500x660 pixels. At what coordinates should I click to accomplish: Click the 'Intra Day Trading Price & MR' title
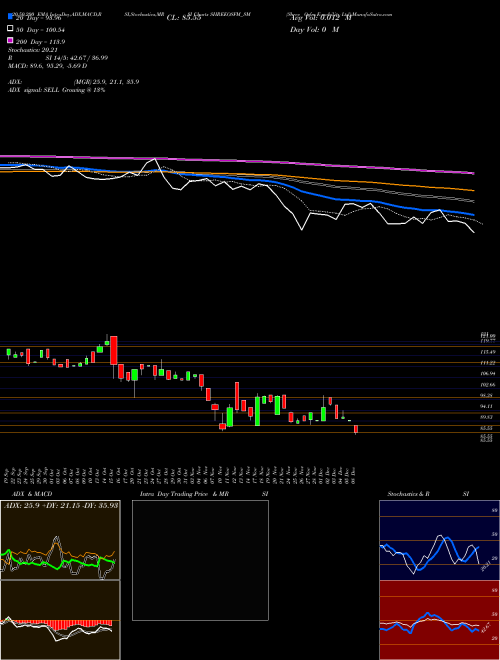184,494
